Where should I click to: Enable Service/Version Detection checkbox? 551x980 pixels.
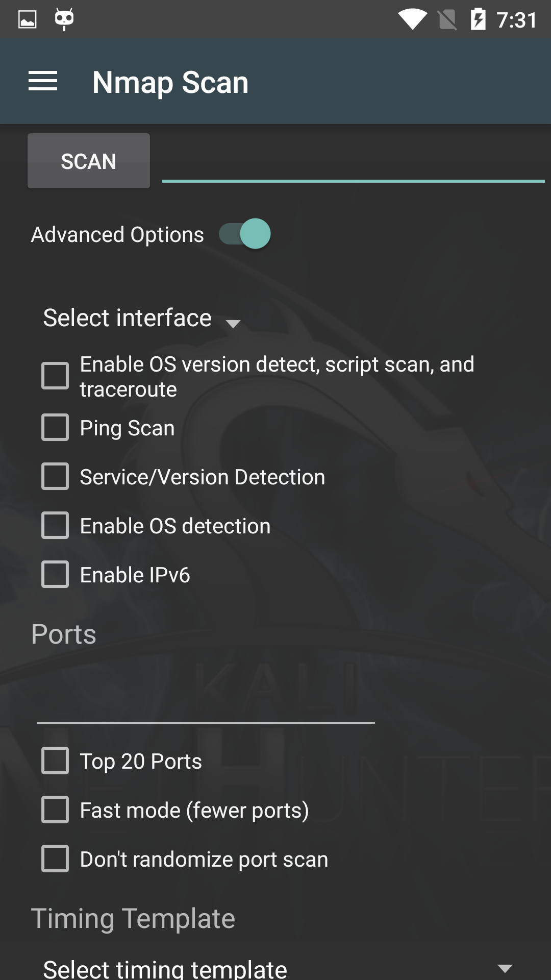[x=55, y=476]
